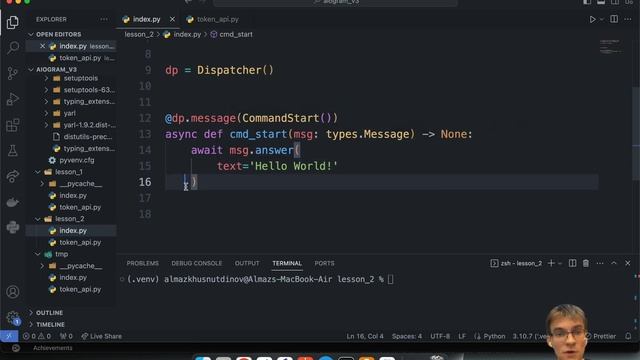Open the Python view in activity bar
The height and width of the screenshot is (360, 640).
coord(13,227)
